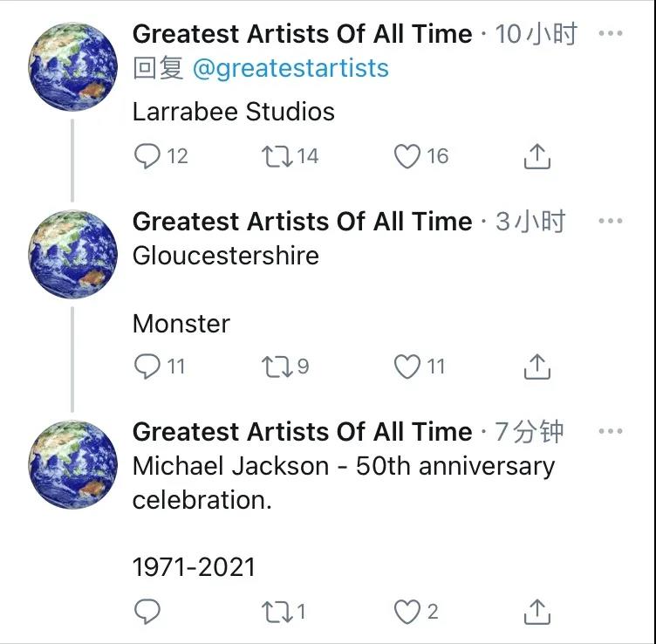Like the Gloucestershire Monster tweet
656x644 pixels.
[x=407, y=367]
